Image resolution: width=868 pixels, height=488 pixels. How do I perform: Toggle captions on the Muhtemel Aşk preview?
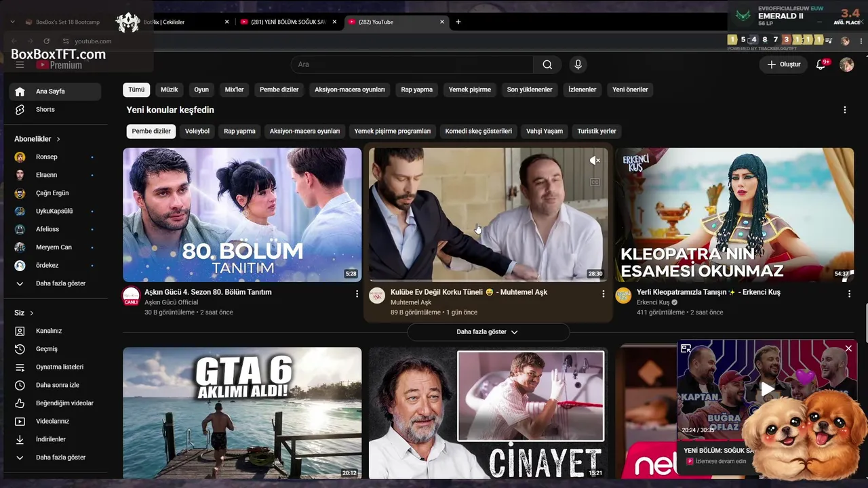tap(595, 182)
